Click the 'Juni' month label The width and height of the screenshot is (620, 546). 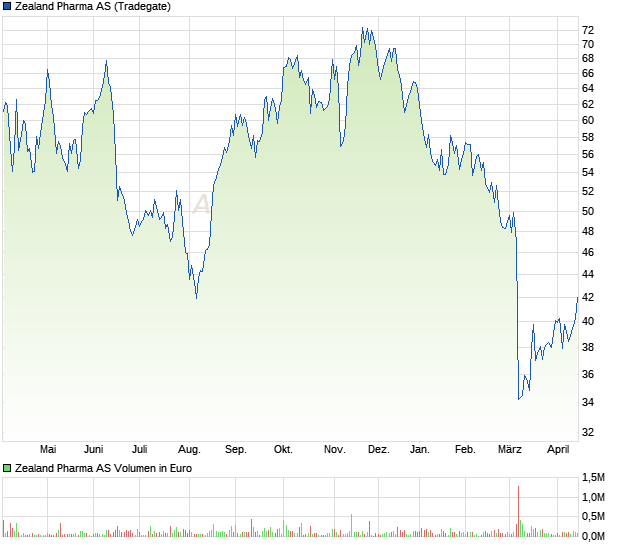[x=94, y=449]
